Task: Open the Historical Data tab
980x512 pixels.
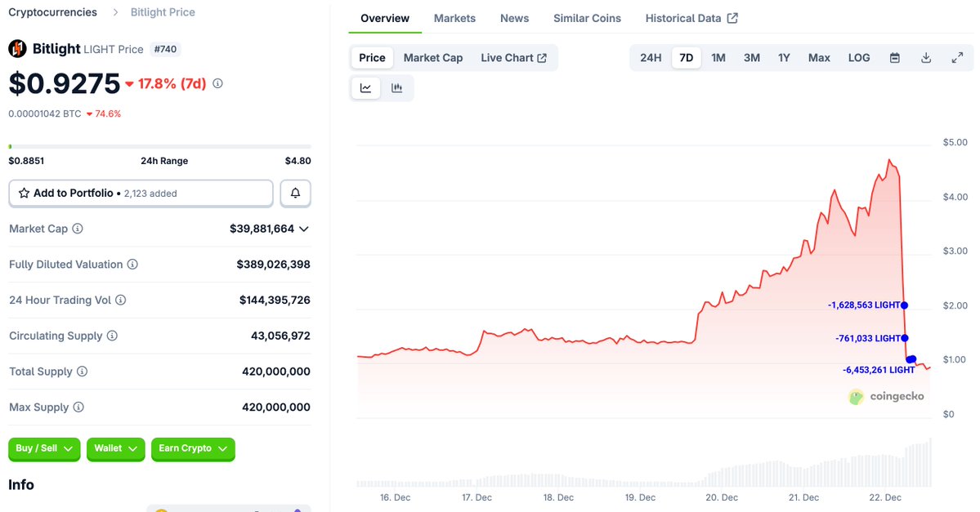Action: click(x=691, y=18)
